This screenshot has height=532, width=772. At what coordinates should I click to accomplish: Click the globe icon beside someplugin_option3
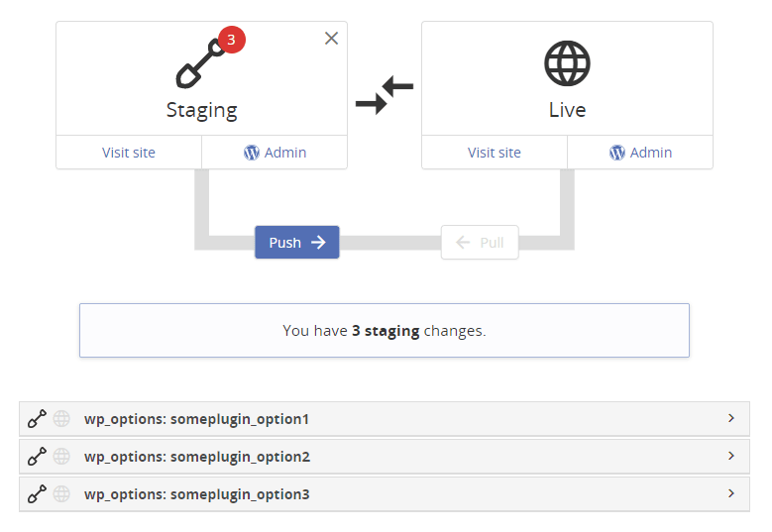click(61, 493)
